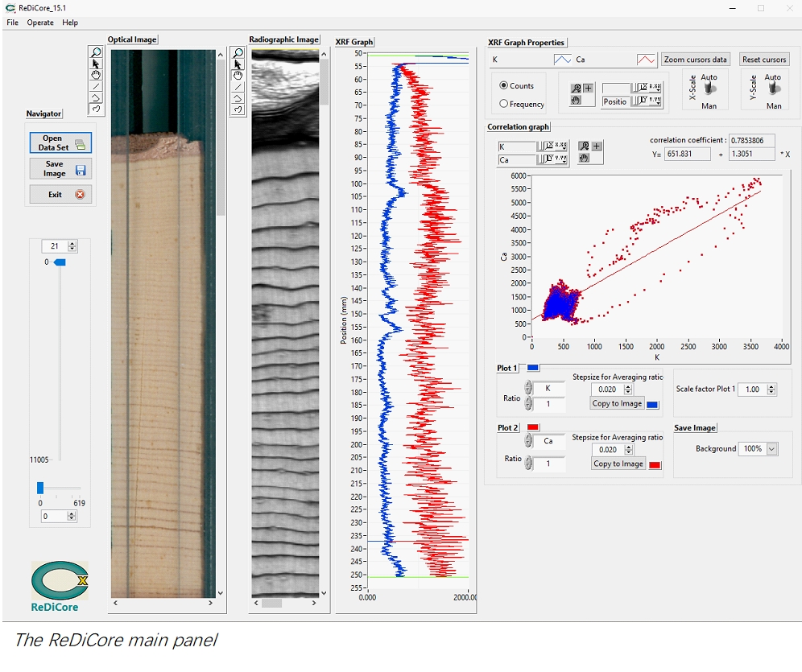This screenshot has height=672, width=802.
Task: Open the Operate menu
Action: click(40, 23)
